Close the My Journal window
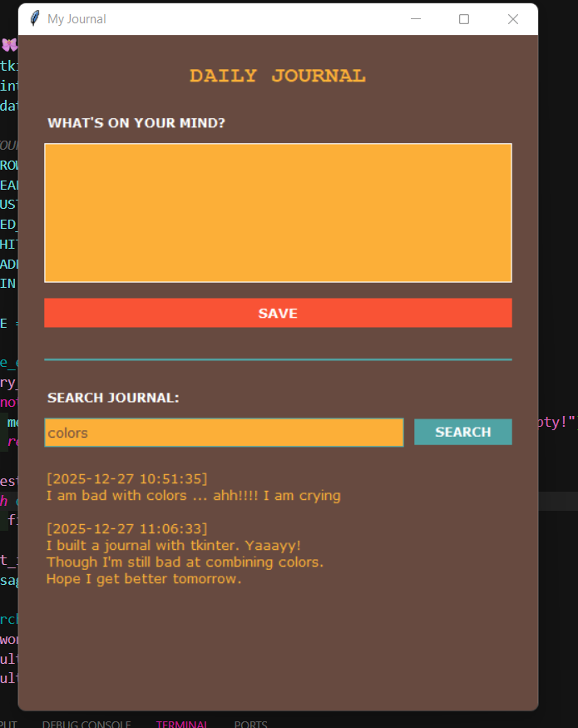This screenshot has width=578, height=728. pyautogui.click(x=513, y=19)
